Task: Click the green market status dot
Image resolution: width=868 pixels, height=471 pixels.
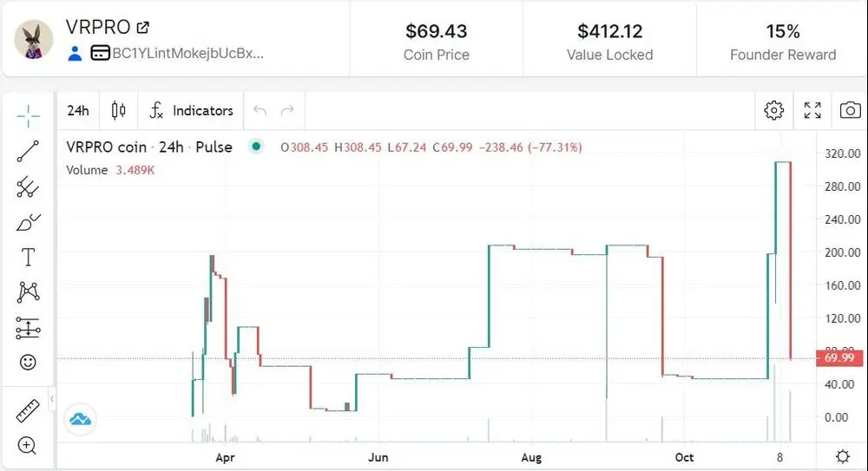Action: tap(256, 147)
